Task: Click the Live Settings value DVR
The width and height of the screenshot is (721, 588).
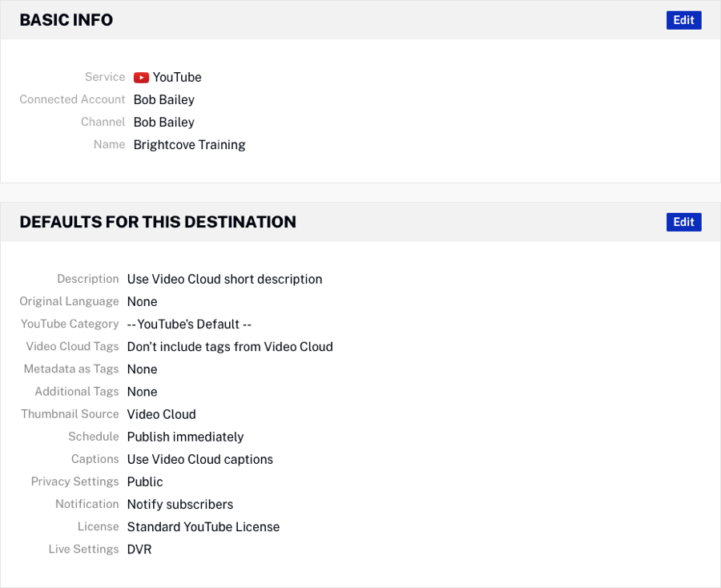Action: coord(139,550)
